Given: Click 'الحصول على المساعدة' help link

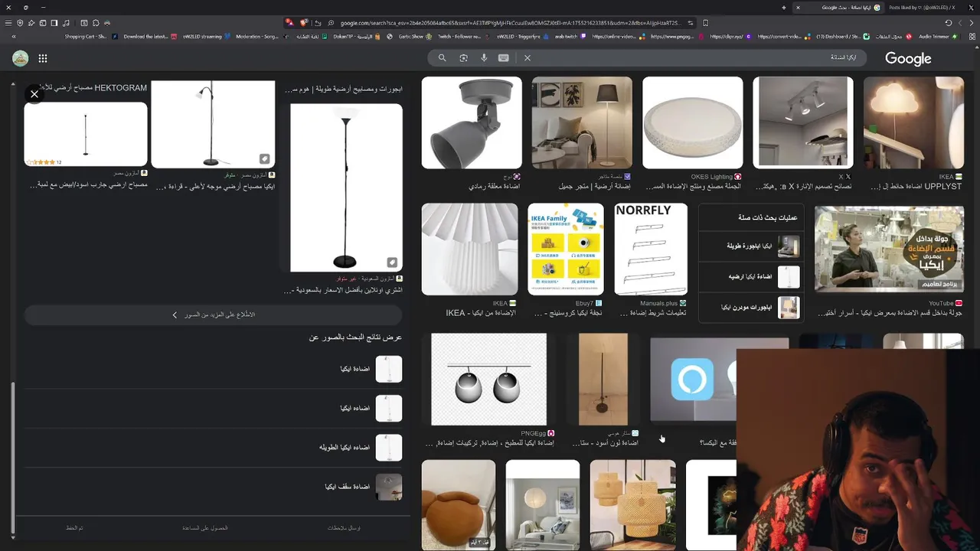Looking at the screenshot, I should tap(204, 528).
